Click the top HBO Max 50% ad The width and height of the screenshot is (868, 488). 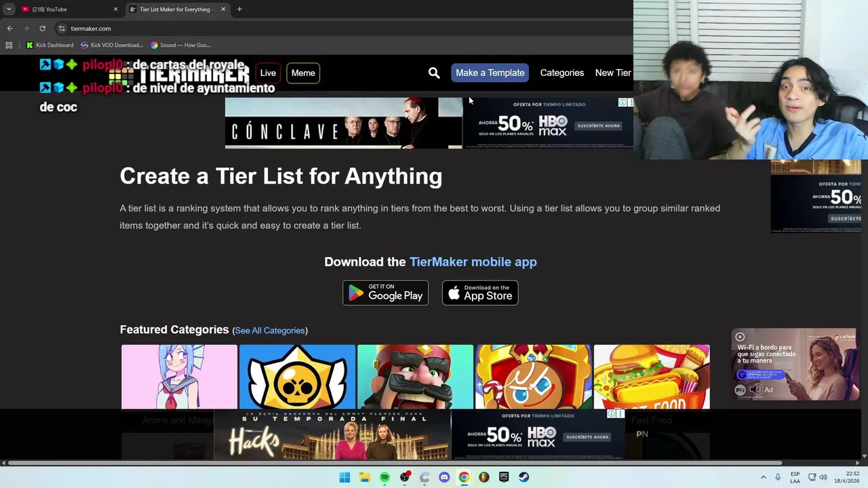tap(548, 123)
